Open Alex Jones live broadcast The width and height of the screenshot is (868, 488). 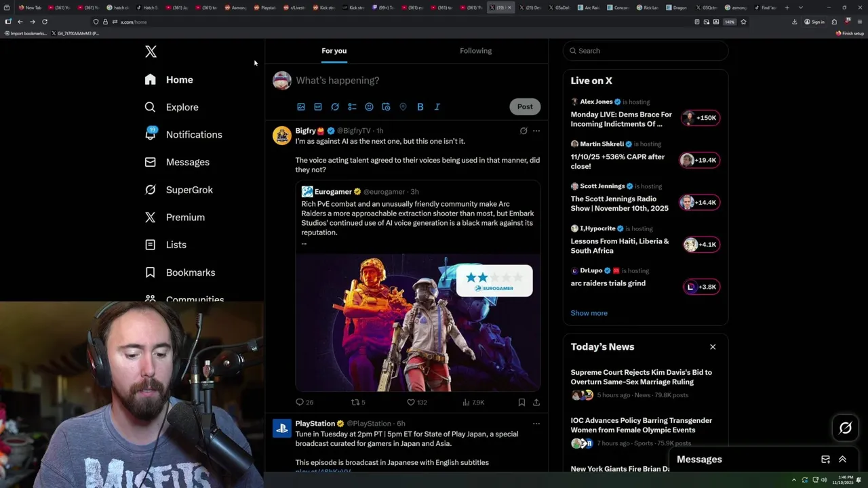(x=644, y=113)
